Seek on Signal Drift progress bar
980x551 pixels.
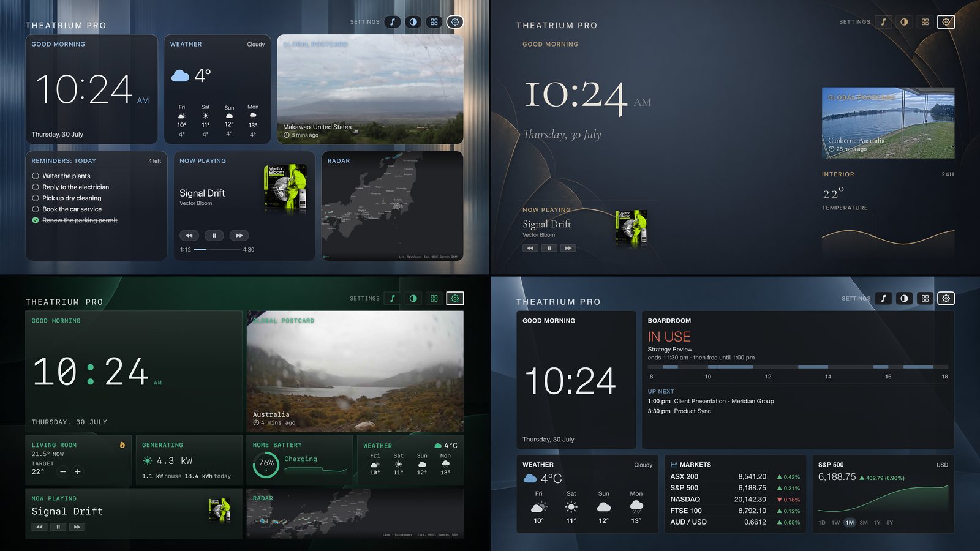coord(217,250)
